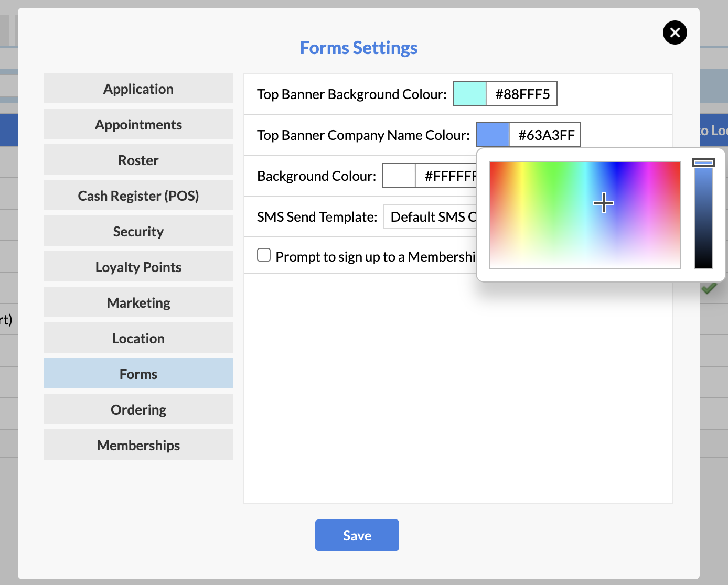Image resolution: width=728 pixels, height=585 pixels.
Task: Open Loyalty Points settings
Action: coord(138,267)
